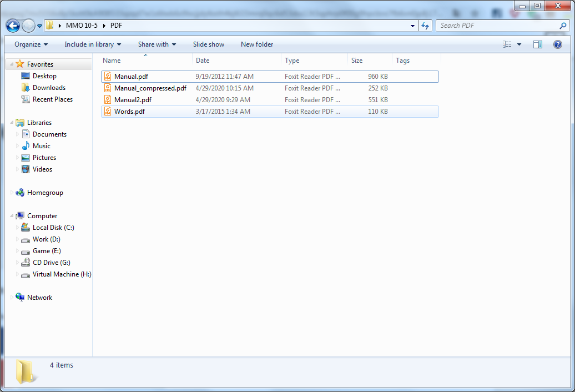575x392 pixels.
Task: Click the Refresh button beside address bar
Action: click(x=425, y=26)
